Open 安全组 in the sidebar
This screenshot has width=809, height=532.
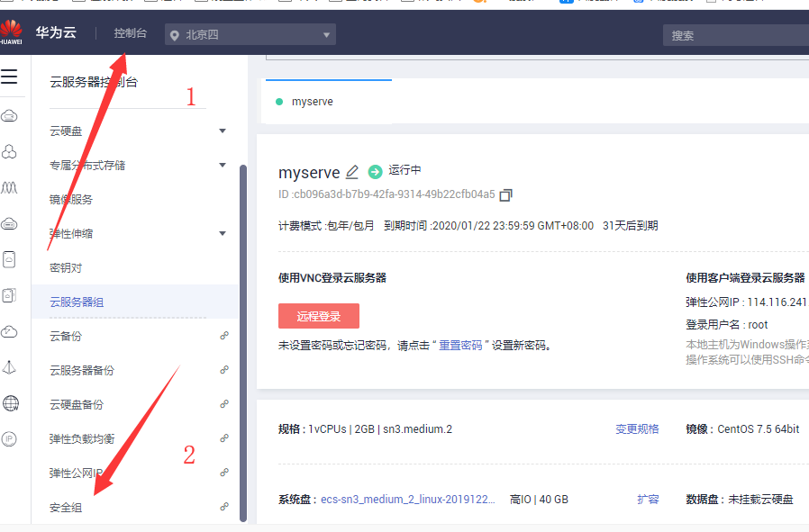(68, 506)
